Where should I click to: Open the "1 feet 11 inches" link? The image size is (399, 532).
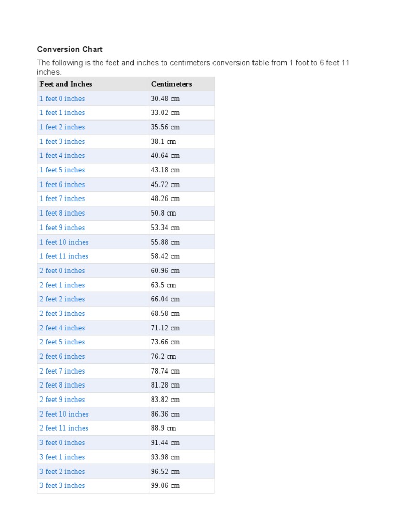click(x=64, y=256)
